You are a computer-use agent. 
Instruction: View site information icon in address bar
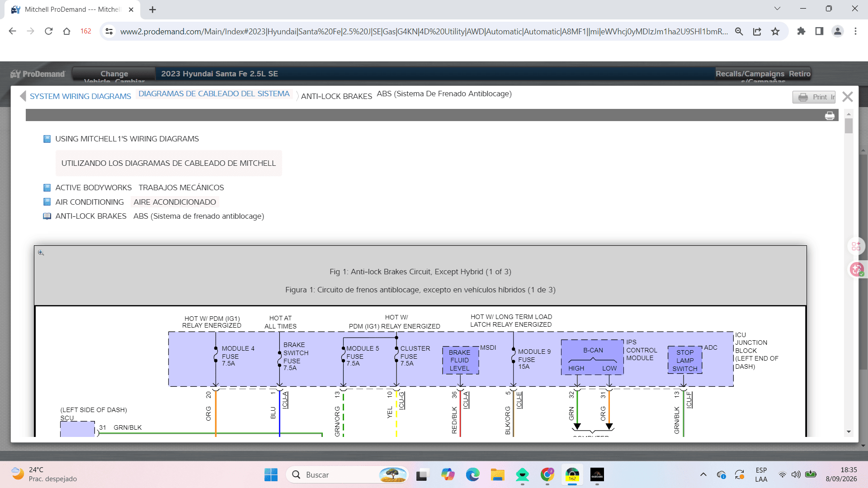pos(109,31)
